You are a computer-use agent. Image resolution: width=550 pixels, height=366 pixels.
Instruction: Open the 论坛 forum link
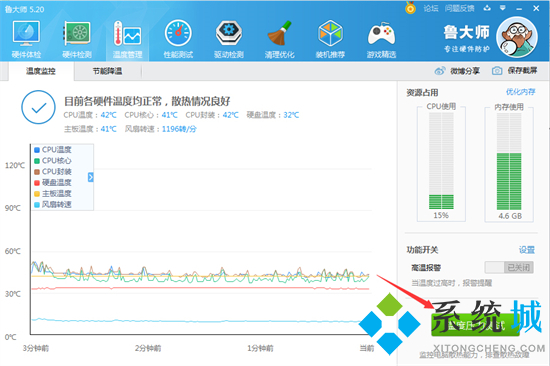point(431,8)
